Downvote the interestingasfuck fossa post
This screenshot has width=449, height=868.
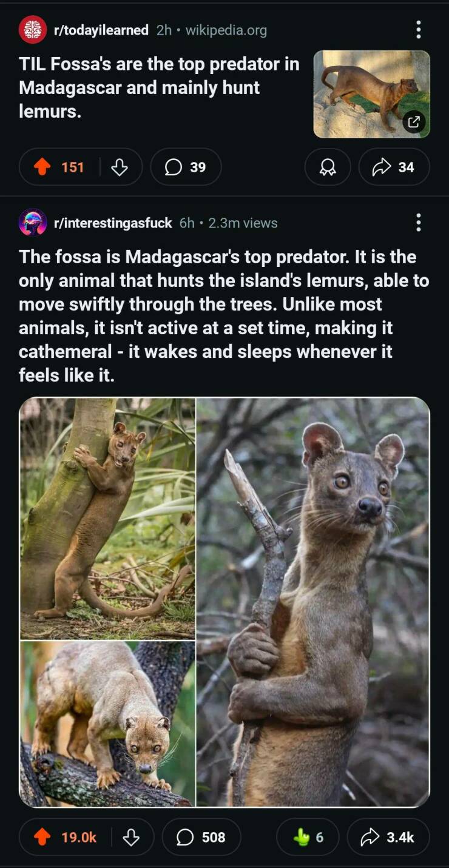(131, 837)
